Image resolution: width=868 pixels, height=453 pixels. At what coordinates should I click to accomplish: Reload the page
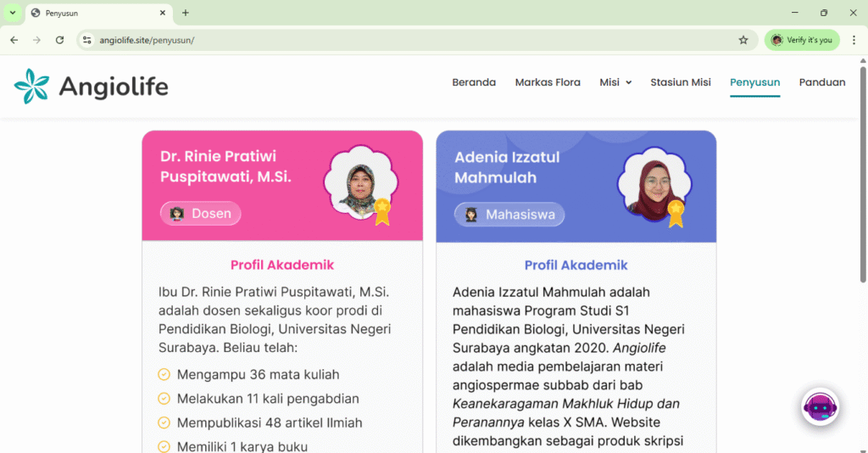pyautogui.click(x=59, y=40)
